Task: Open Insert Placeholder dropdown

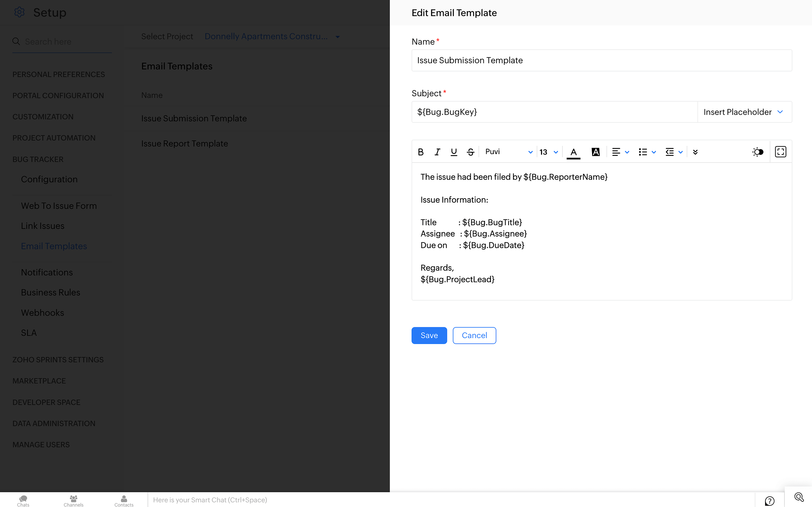Action: (744, 112)
